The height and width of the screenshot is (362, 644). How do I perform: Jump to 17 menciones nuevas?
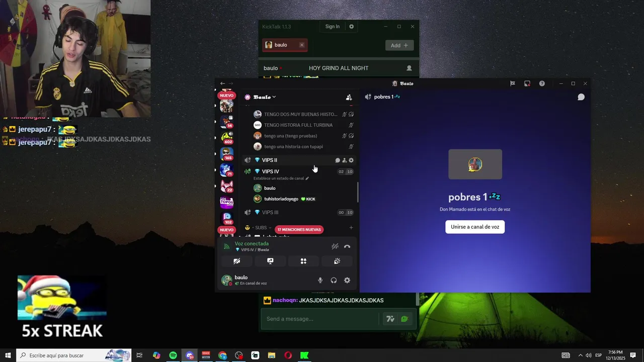pos(299,230)
